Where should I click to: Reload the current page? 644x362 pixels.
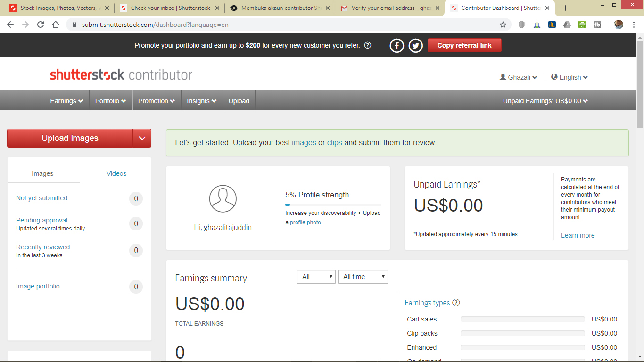tap(41, 25)
